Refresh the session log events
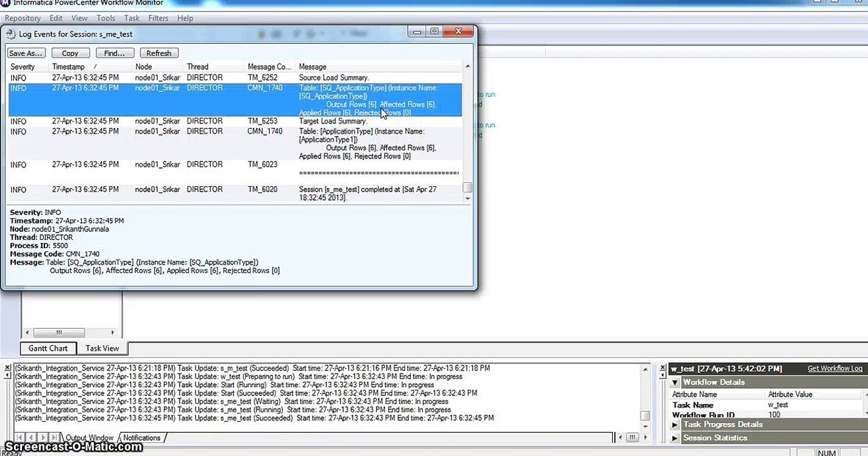Viewport: 868px width, 456px height. [159, 53]
